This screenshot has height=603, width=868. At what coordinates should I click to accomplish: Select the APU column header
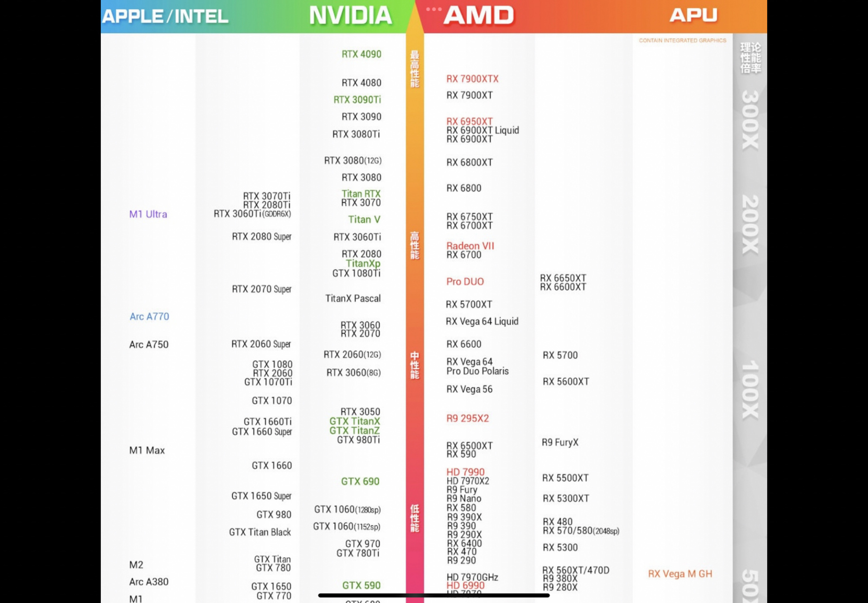click(x=693, y=16)
